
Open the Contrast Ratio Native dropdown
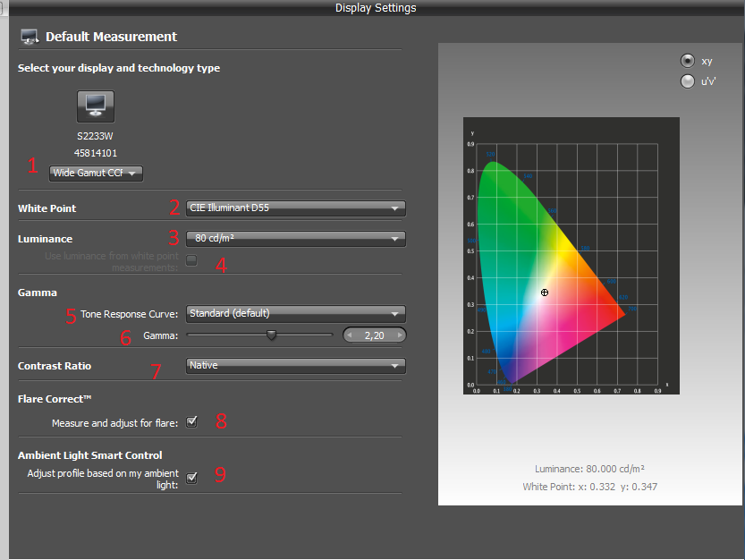click(x=295, y=365)
